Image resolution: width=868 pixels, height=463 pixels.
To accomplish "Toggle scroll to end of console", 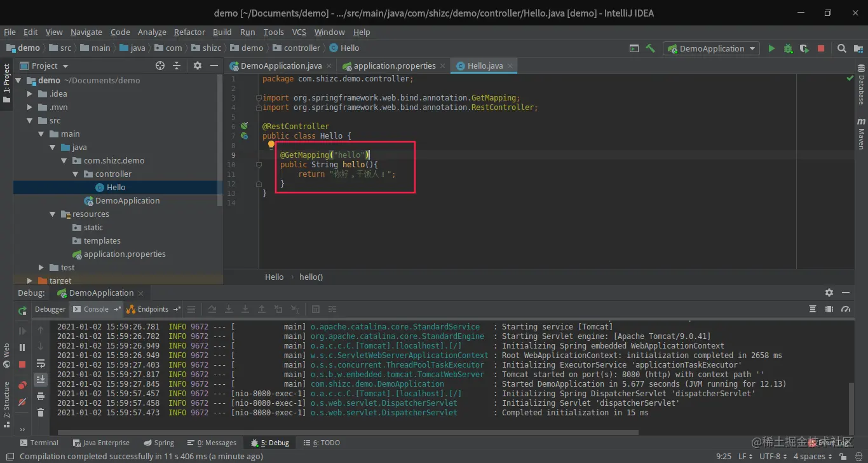I will pos(41,380).
